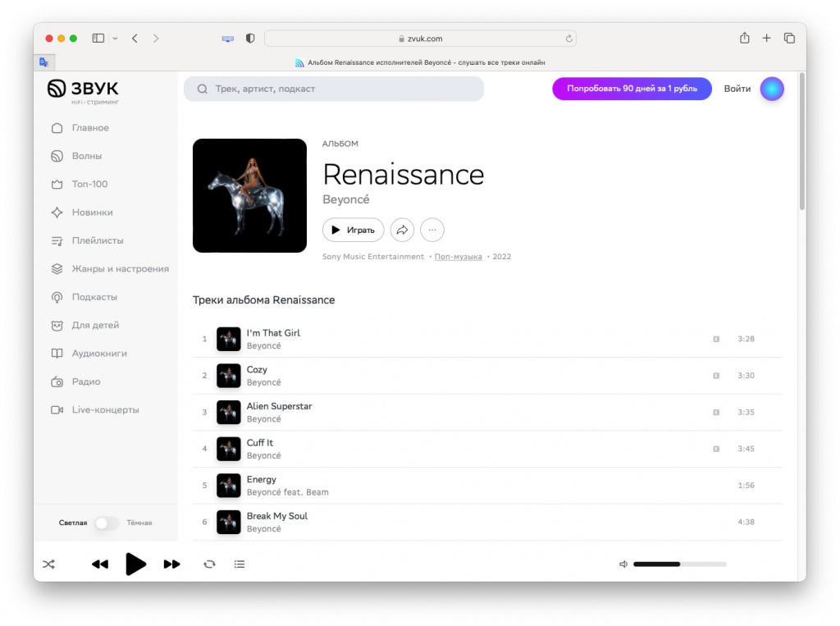Show Safari tab overview icon
Image resolution: width=840 pixels, height=626 pixels.
(789, 38)
